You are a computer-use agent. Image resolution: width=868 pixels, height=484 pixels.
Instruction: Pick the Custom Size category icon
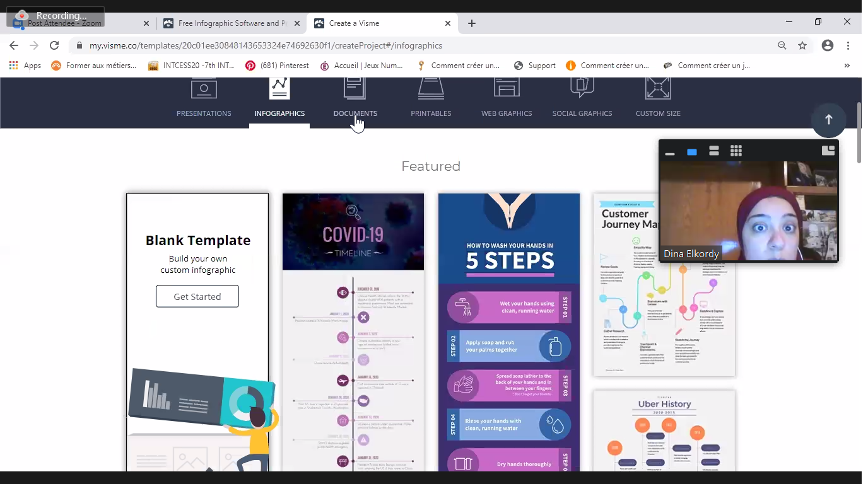[x=658, y=89]
